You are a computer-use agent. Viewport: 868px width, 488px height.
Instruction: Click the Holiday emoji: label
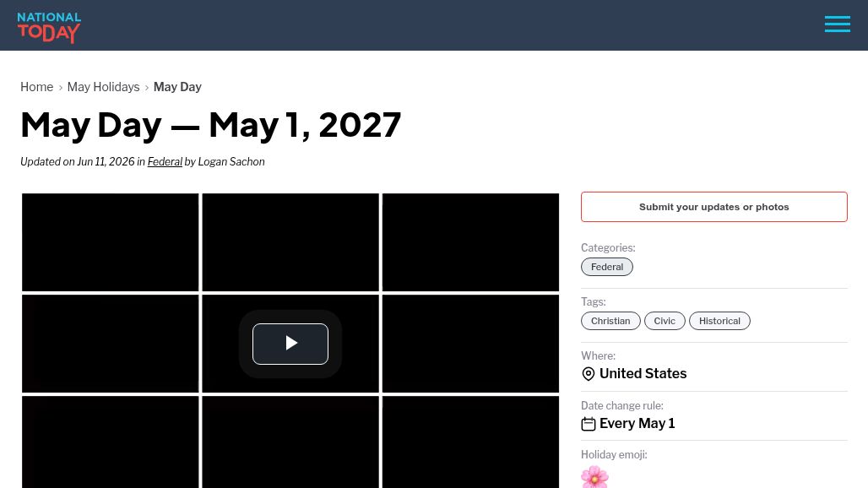click(x=614, y=455)
